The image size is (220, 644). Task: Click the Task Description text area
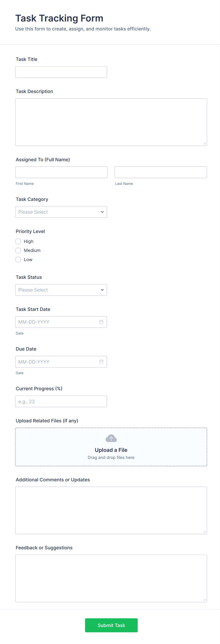[111, 122]
